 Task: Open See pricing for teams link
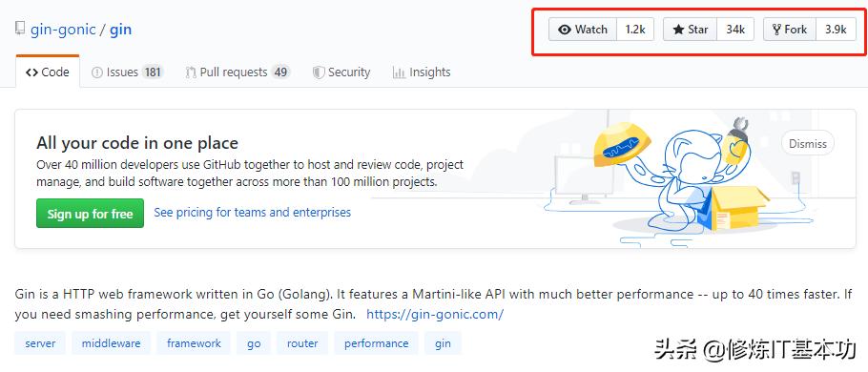tap(252, 212)
